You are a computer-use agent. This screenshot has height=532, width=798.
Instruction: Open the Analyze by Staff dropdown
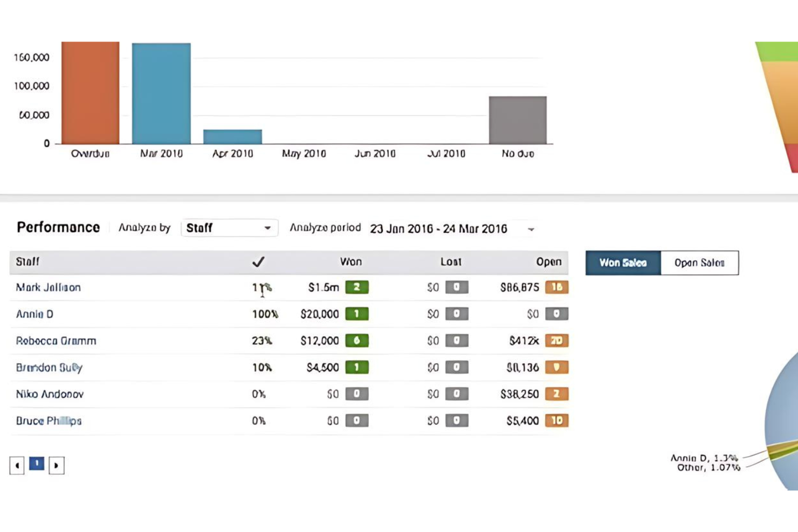click(229, 228)
